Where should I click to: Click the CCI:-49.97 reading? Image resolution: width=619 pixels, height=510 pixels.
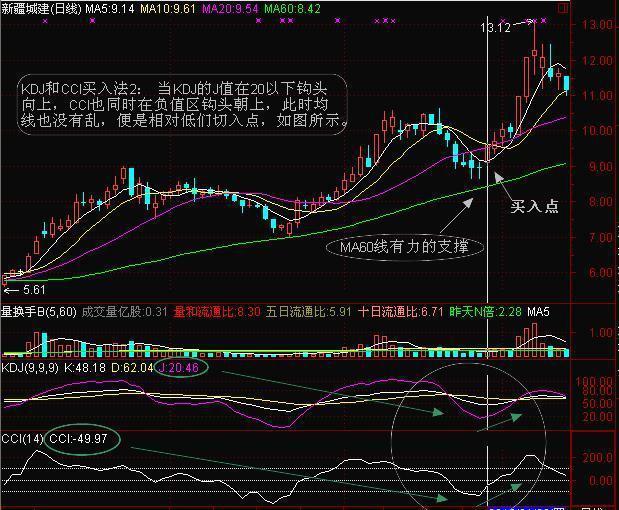click(x=78, y=439)
